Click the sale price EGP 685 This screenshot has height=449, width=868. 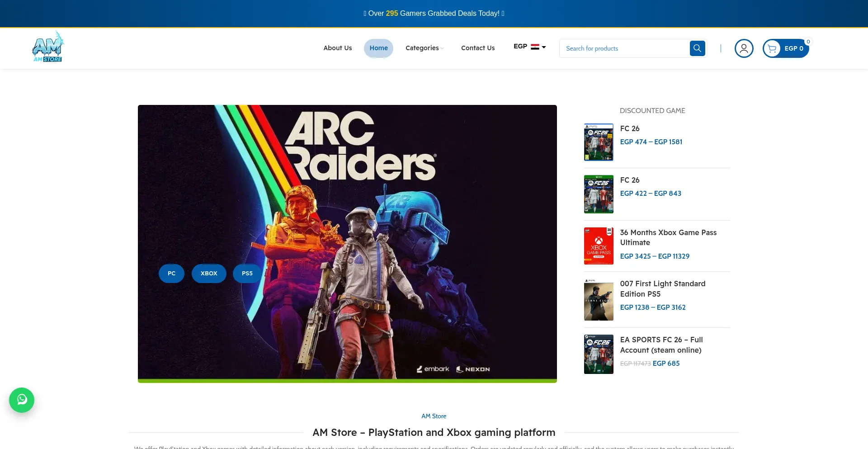(666, 364)
